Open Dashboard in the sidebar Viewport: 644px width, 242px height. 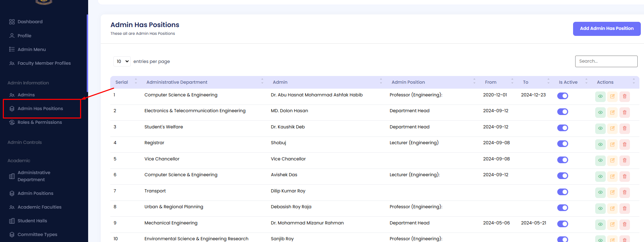click(30, 22)
